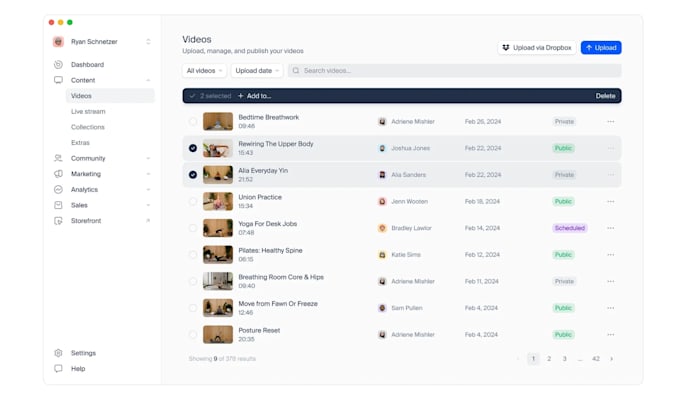Click the Upload via Dropbox button
The width and height of the screenshot is (680, 394).
537,48
